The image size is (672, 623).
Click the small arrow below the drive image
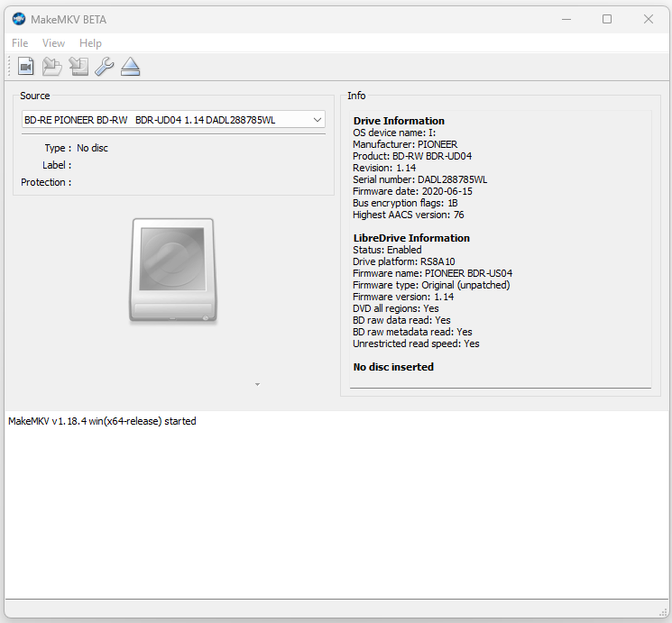[x=258, y=384]
